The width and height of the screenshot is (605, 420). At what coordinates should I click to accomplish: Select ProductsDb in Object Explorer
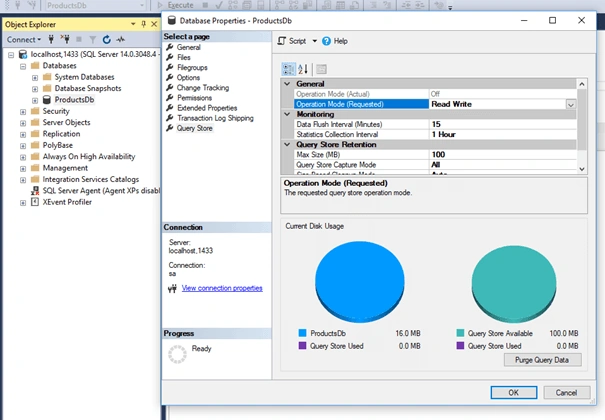(74, 100)
